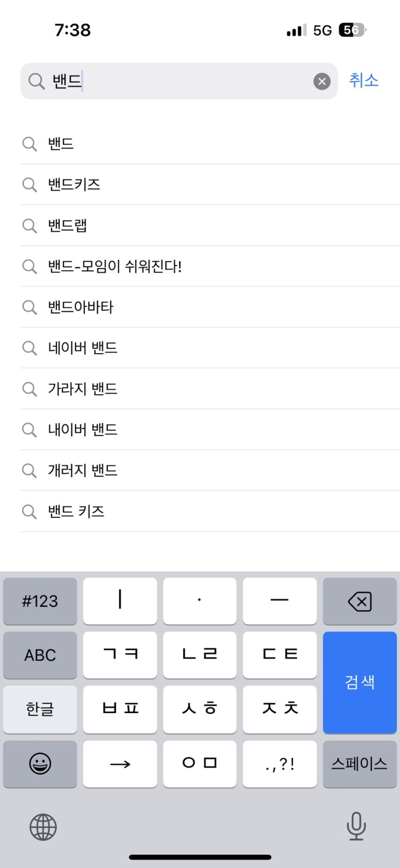Image resolution: width=400 pixels, height=868 pixels.
Task: Focus the search text field containing 밴드
Action: (x=181, y=81)
